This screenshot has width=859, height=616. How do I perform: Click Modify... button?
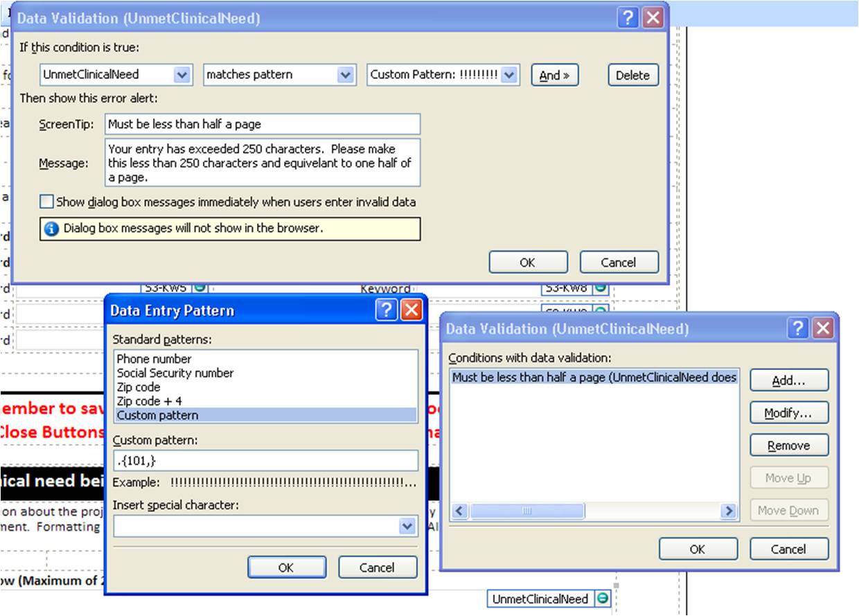789,413
